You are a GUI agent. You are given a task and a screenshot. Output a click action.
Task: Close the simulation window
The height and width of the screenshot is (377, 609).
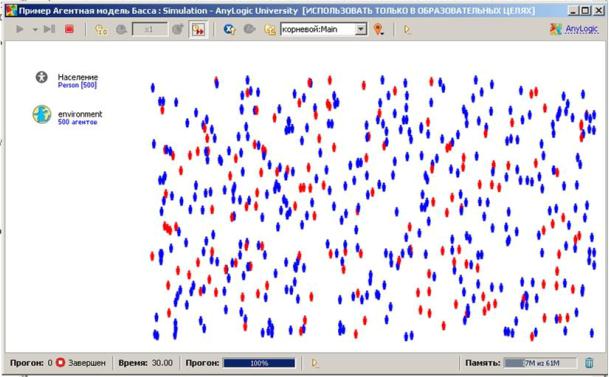[599, 10]
